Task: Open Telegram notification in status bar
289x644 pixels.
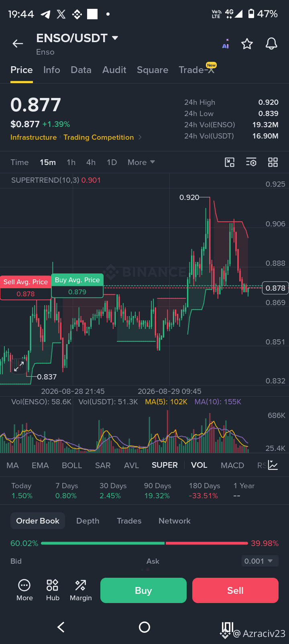Action: pos(46,14)
